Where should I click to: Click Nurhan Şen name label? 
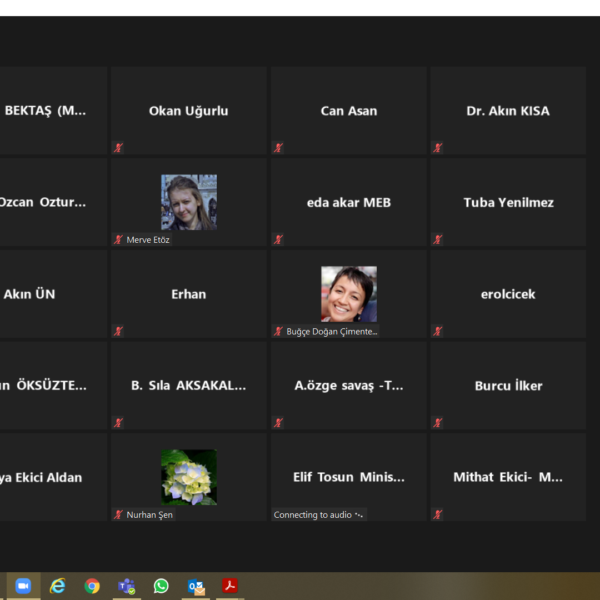(x=150, y=515)
